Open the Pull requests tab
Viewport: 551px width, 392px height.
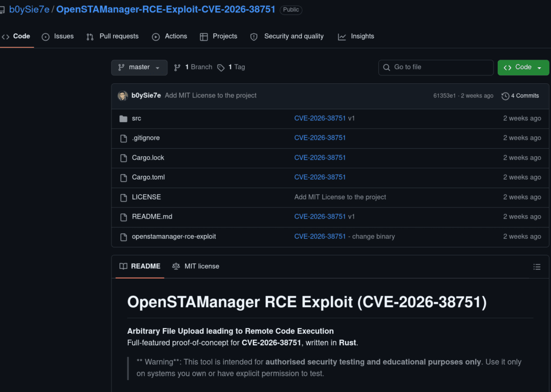pyautogui.click(x=112, y=36)
